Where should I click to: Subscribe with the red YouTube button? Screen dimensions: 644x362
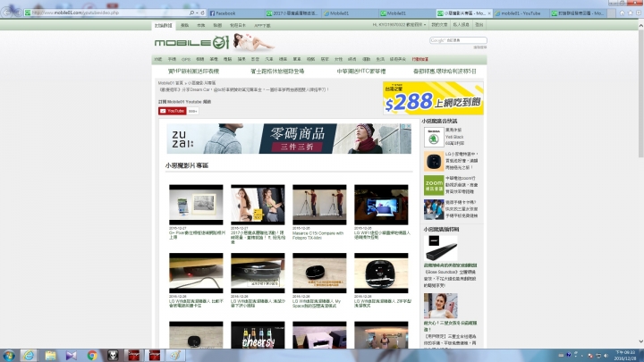173,111
